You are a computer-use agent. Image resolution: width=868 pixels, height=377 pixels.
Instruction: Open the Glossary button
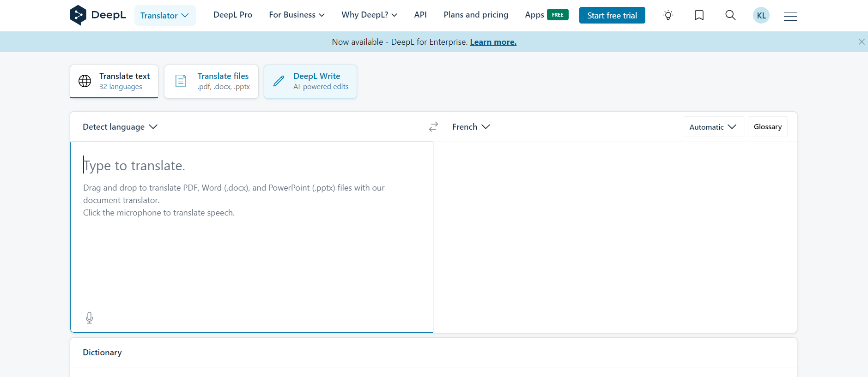coord(768,127)
